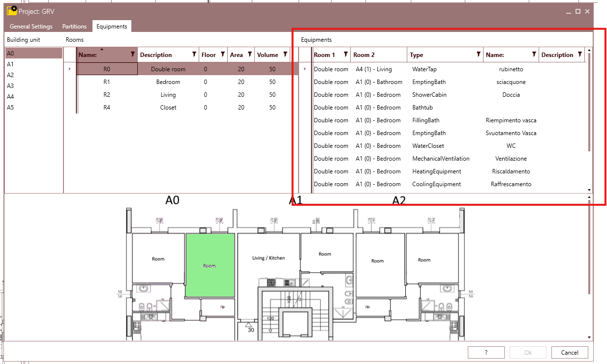
Task: Open filter on Volume column
Action: (285, 55)
